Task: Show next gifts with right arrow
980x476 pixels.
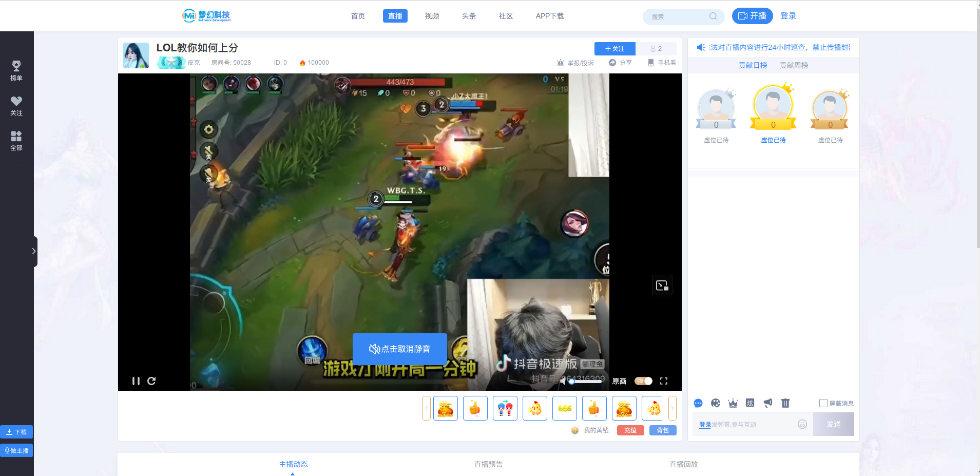Action: click(672, 408)
